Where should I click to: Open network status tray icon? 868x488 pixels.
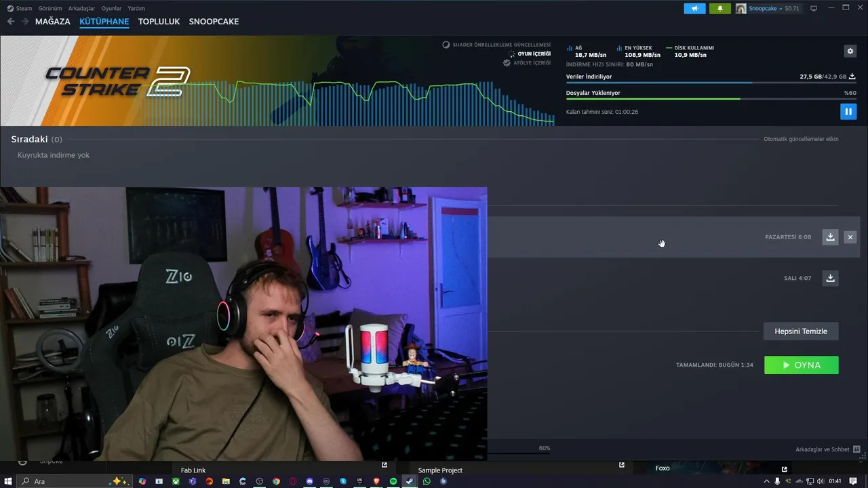coord(810,481)
